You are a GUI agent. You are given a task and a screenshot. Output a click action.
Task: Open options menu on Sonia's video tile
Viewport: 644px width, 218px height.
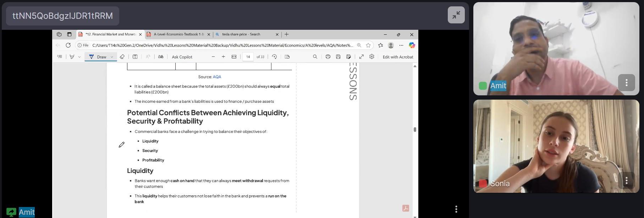point(626,180)
